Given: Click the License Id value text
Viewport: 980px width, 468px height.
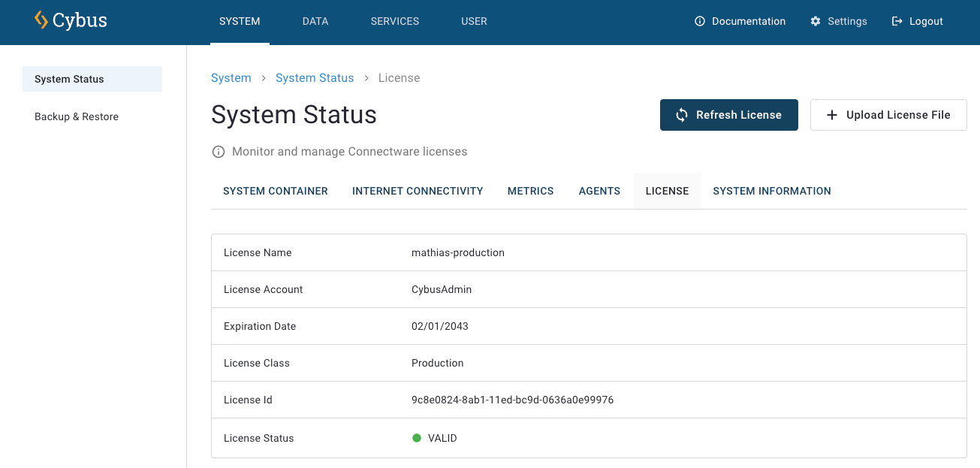Looking at the screenshot, I should coord(512,400).
